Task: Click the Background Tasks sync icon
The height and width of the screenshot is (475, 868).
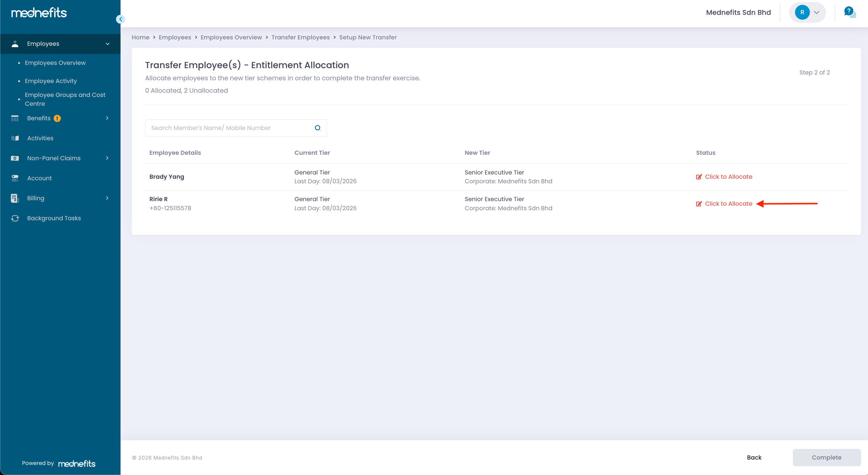Action: (15, 218)
